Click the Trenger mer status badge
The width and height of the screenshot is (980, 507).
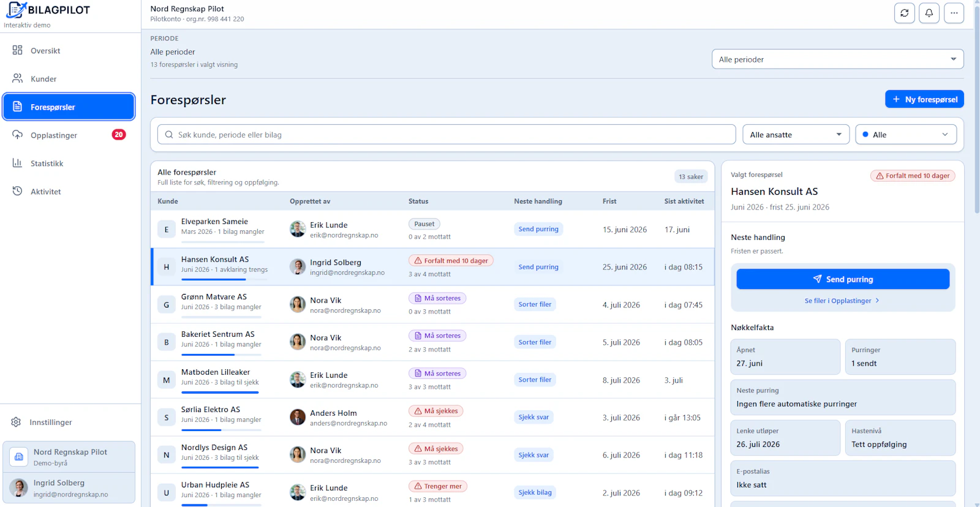(438, 486)
